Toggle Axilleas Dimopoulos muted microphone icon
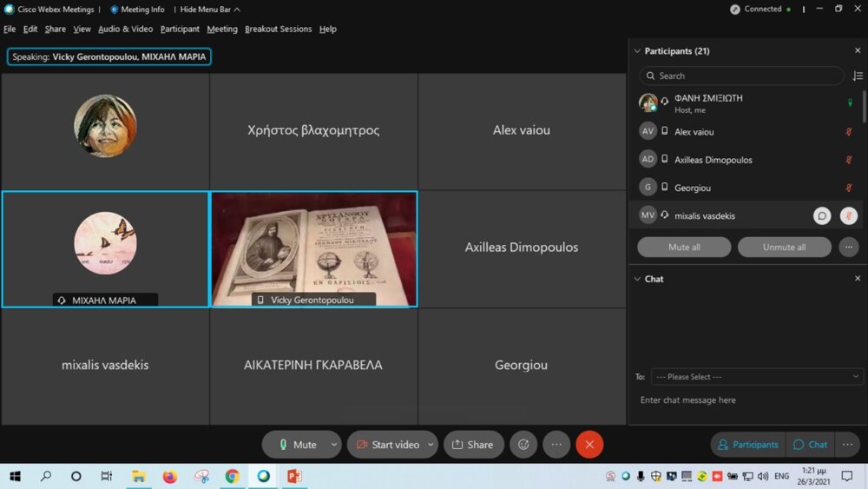Viewport: 868px width, 489px height. pos(849,160)
